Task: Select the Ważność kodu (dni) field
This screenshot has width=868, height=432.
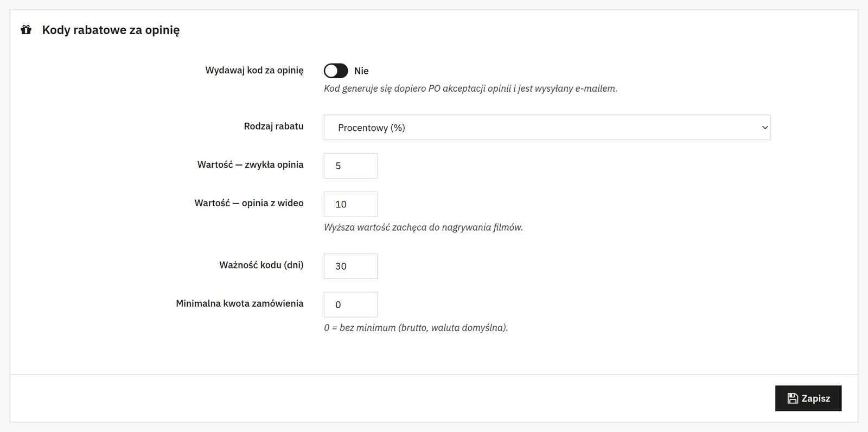Action: pyautogui.click(x=350, y=266)
